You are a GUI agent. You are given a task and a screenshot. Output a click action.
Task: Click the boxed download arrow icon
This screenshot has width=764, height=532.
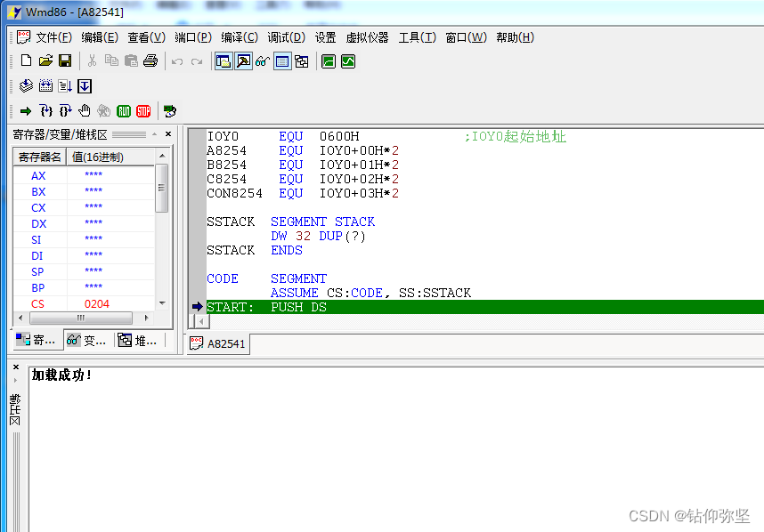85,86
